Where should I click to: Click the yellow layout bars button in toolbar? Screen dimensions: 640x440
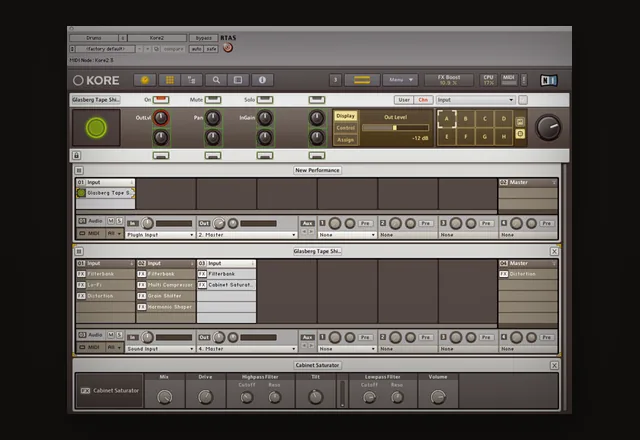click(x=362, y=80)
